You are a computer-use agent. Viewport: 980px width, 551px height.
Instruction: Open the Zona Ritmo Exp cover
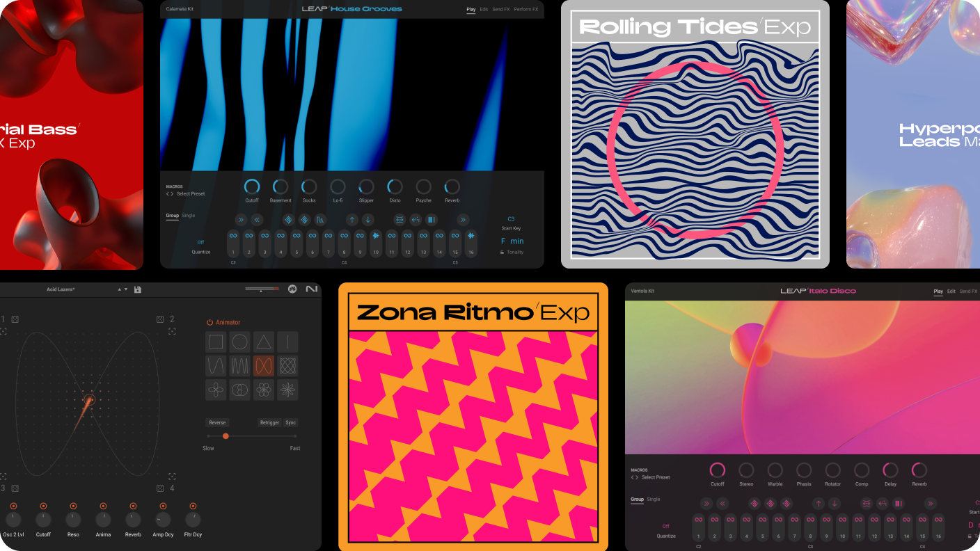(x=474, y=417)
